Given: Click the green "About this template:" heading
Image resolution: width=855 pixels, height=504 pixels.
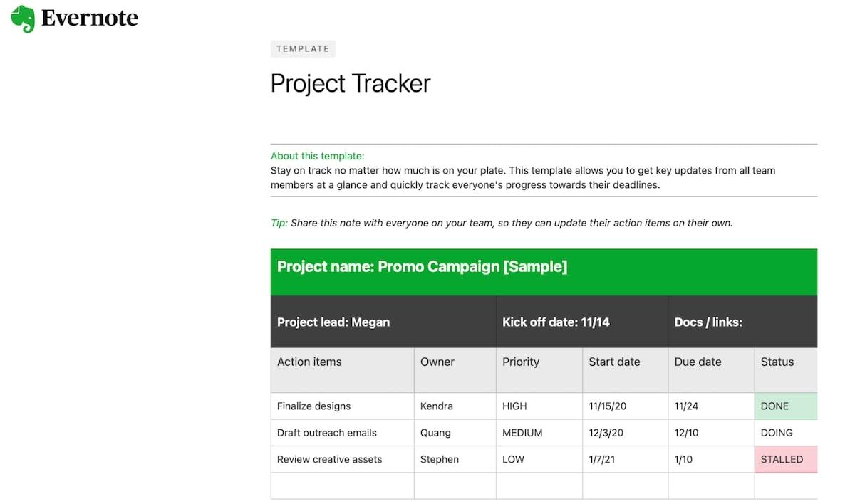Looking at the screenshot, I should pos(317,156).
